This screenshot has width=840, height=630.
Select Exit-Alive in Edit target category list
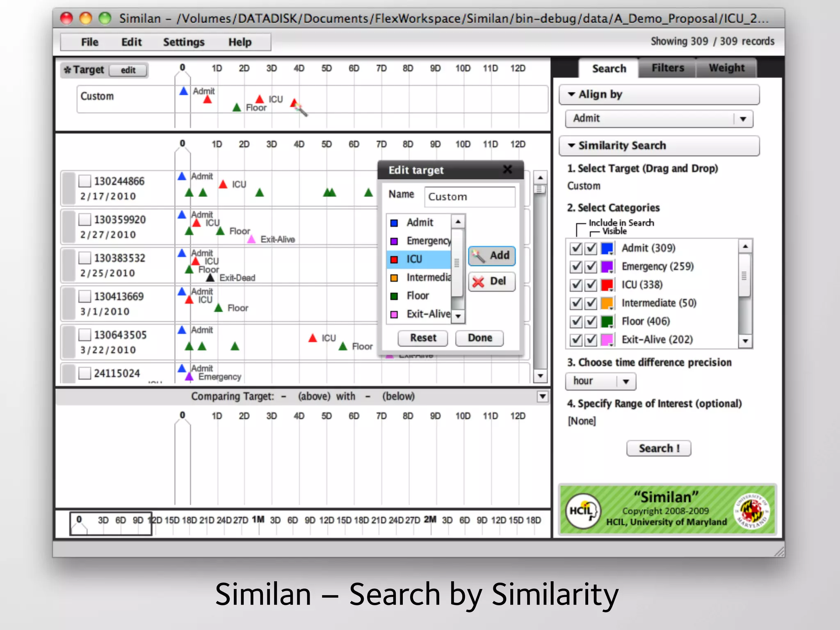[x=418, y=314]
